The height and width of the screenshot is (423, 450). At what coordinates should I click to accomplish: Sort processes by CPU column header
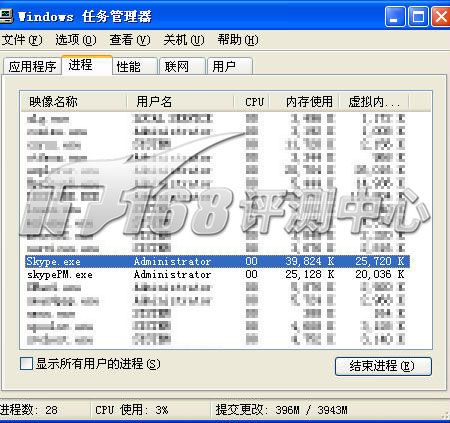[251, 102]
